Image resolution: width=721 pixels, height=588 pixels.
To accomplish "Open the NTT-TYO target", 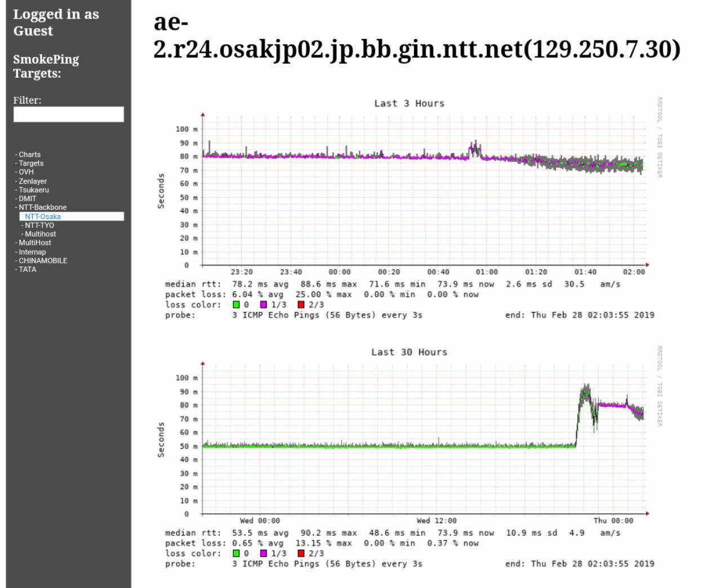I will pos(39,225).
